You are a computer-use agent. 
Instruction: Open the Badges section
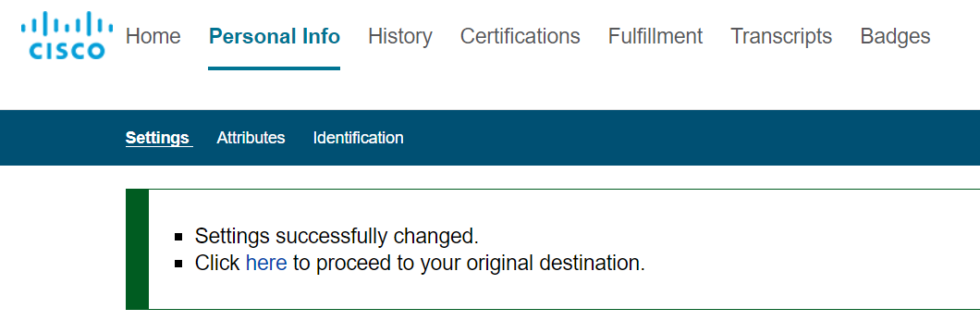coord(895,36)
